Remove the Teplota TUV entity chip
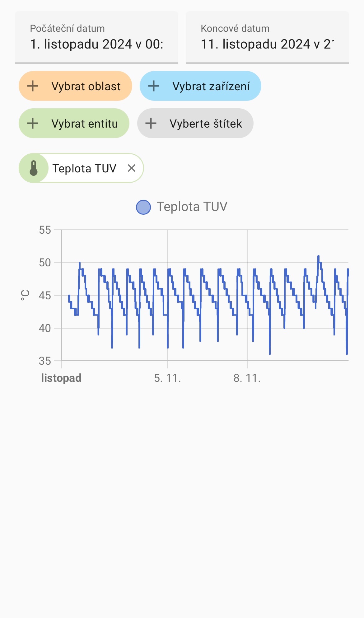 [x=132, y=168]
